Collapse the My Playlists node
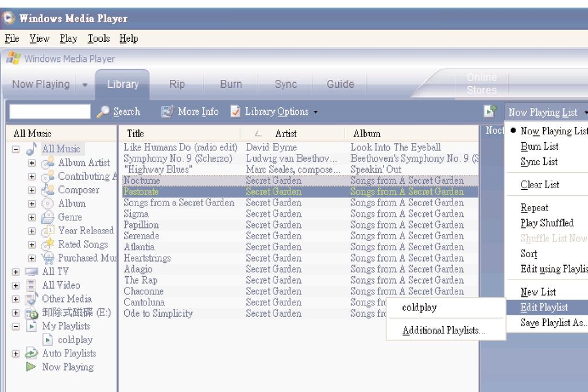Screen dimensions: 588x392 coord(16,327)
